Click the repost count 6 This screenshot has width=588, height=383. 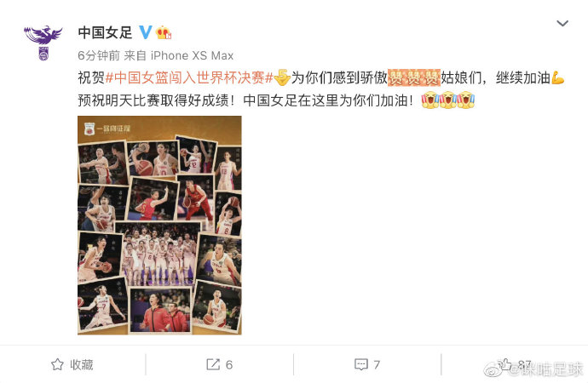229,364
